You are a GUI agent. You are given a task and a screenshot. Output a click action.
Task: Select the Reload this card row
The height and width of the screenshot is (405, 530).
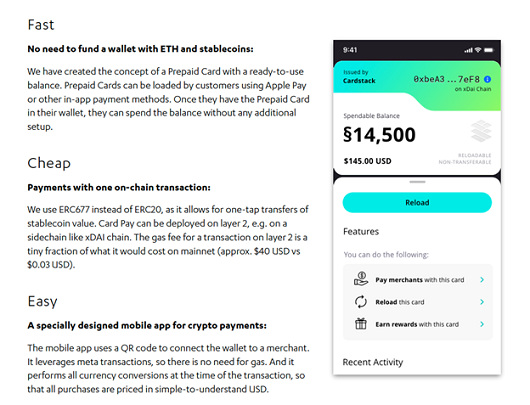point(419,302)
